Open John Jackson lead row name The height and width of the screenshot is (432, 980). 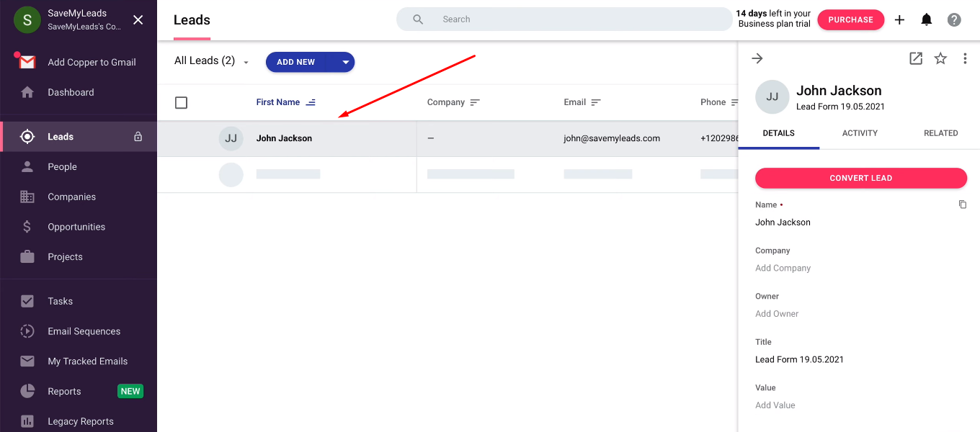[284, 138]
